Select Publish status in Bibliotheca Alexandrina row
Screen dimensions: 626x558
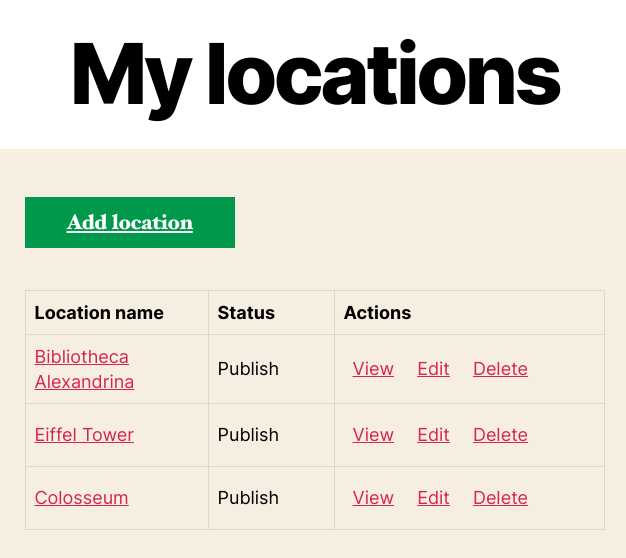click(248, 369)
